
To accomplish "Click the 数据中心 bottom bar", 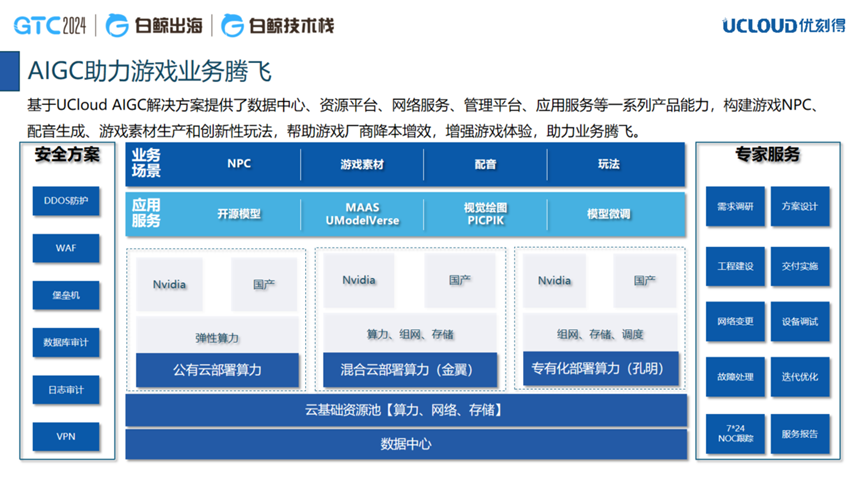I will coord(405,443).
